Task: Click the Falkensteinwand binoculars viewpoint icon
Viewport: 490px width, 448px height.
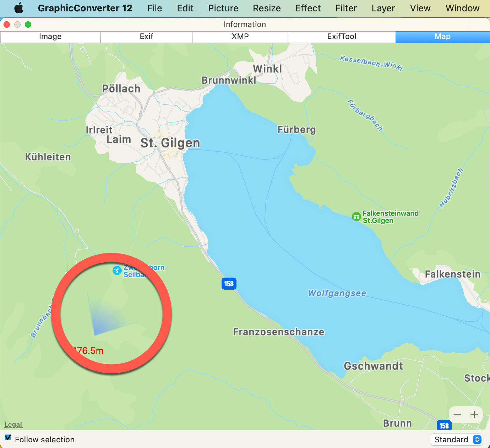Action: 356,216
